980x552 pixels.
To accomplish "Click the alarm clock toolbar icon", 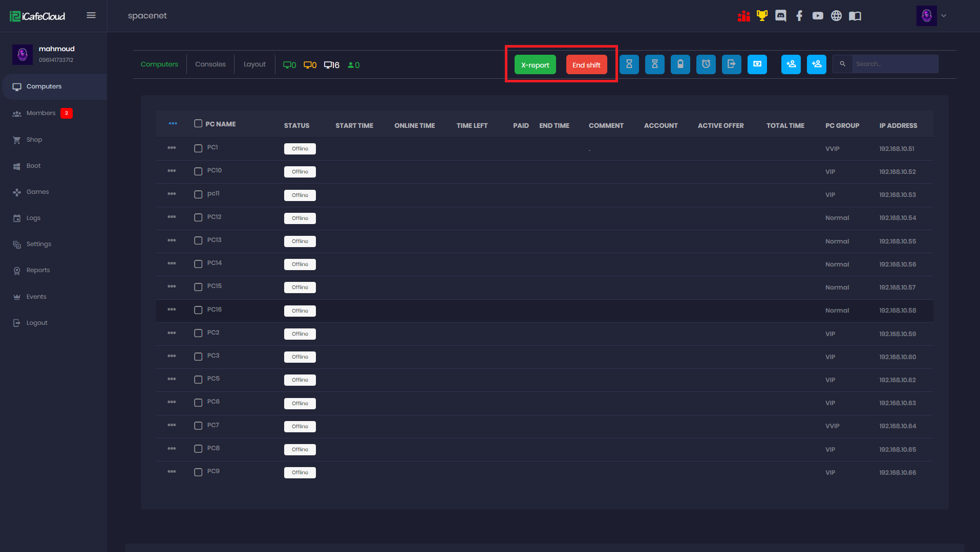I will (x=706, y=64).
